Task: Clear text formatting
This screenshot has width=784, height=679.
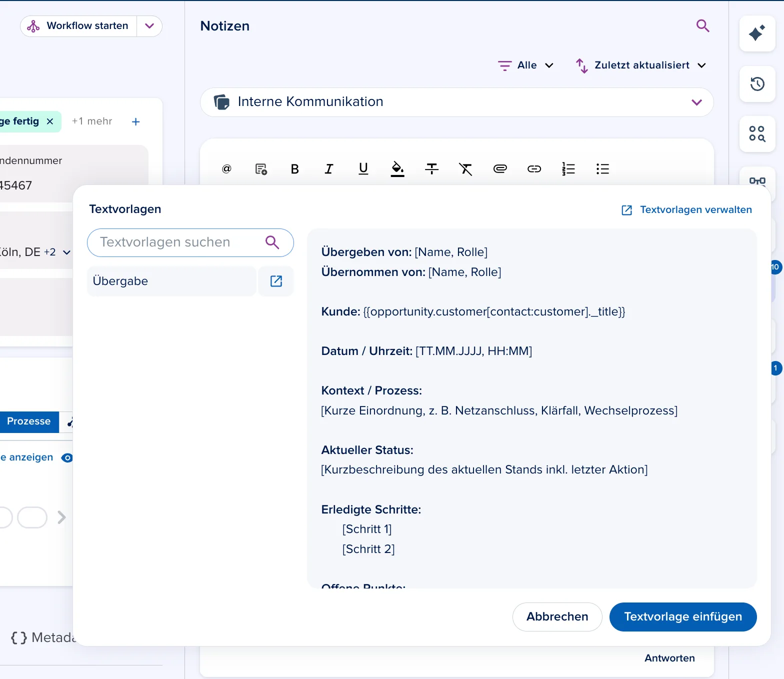Action: 466,169
